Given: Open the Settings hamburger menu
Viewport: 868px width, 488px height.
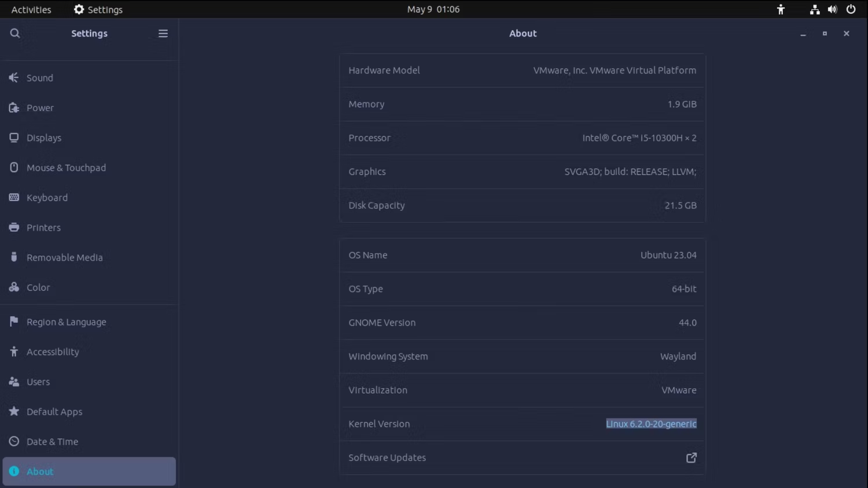Looking at the screenshot, I should click(163, 34).
